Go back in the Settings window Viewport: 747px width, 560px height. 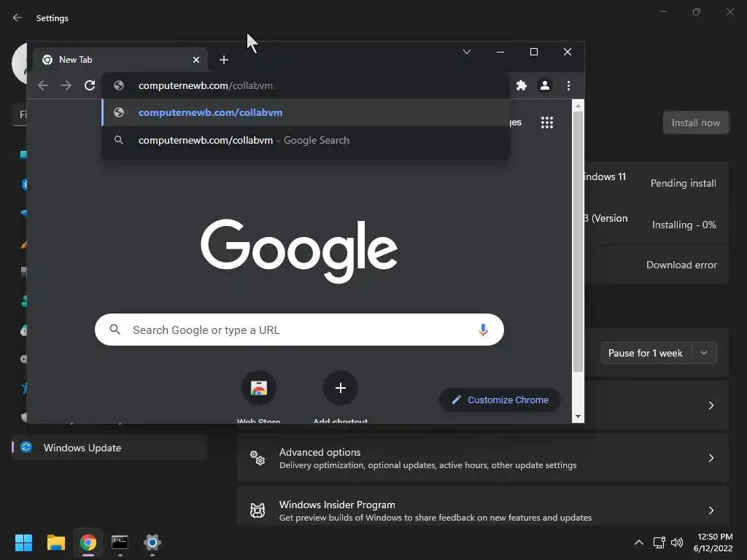(18, 18)
